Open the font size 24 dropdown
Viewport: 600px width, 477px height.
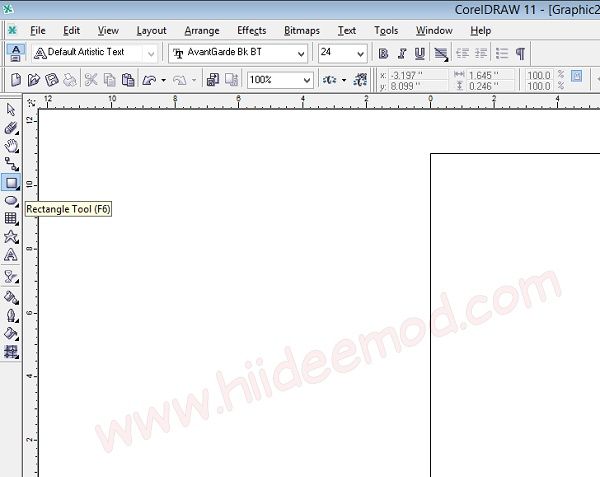360,54
